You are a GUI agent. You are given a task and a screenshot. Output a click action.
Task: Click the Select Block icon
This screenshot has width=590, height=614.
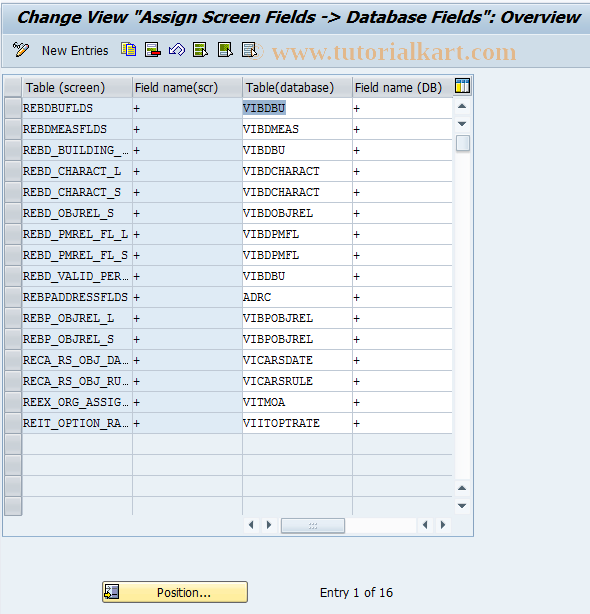click(225, 50)
